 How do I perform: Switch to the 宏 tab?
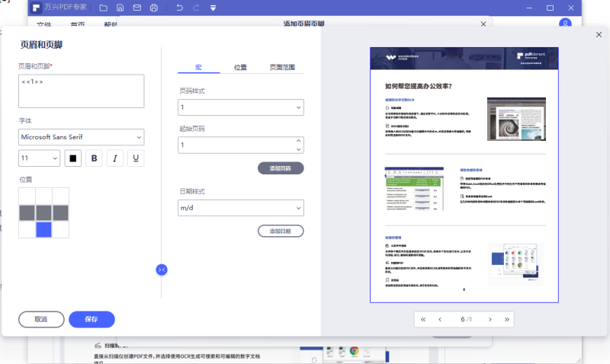click(198, 67)
